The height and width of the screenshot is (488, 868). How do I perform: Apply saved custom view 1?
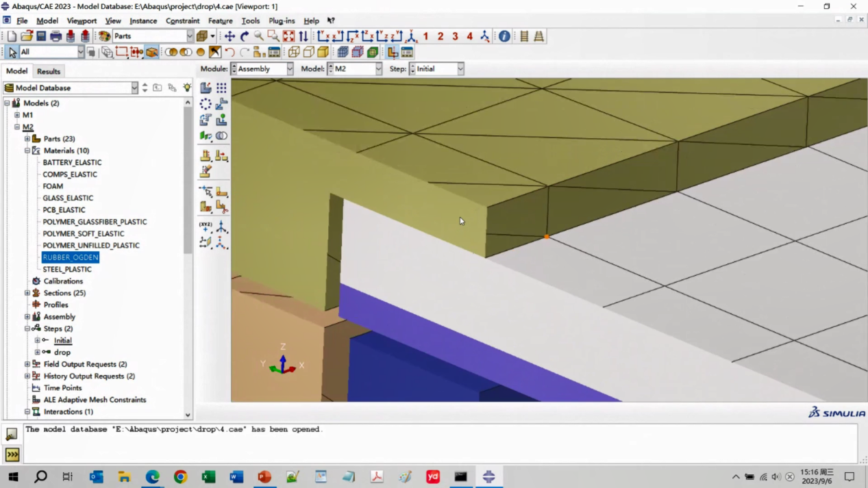click(x=425, y=36)
